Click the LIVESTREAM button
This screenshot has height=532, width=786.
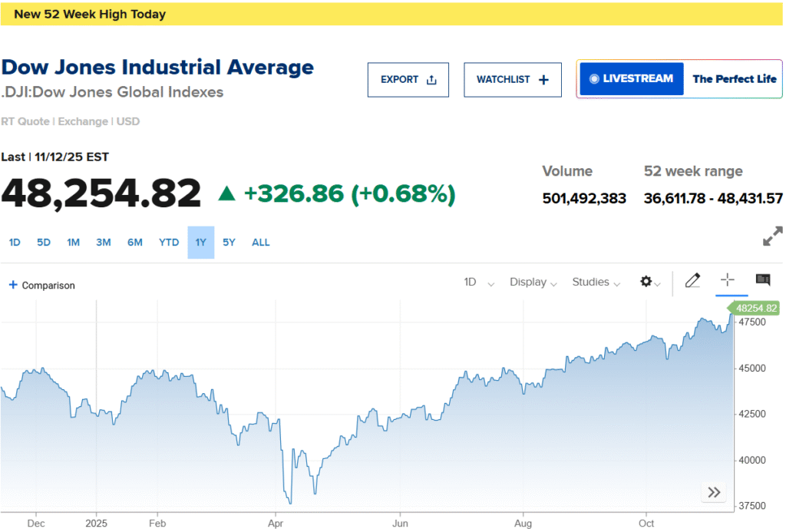pos(631,79)
